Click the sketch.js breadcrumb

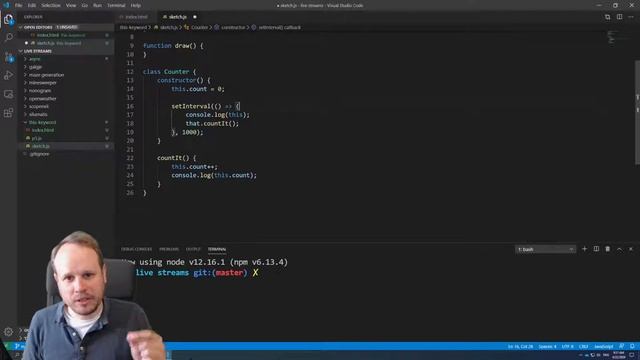pos(169,27)
